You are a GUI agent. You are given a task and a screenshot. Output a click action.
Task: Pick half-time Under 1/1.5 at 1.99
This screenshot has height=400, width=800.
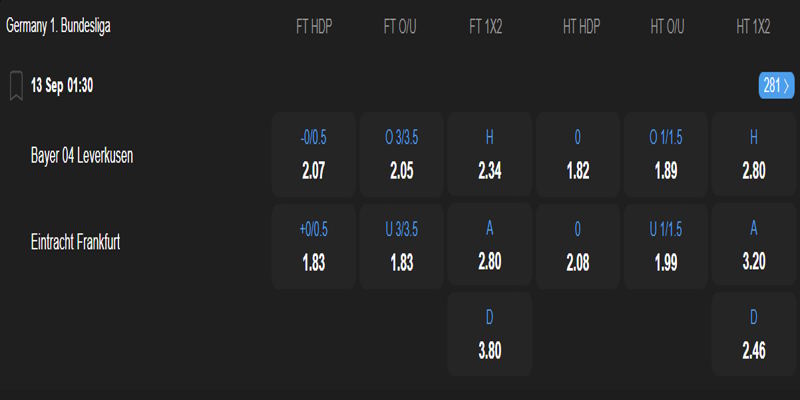click(x=666, y=247)
